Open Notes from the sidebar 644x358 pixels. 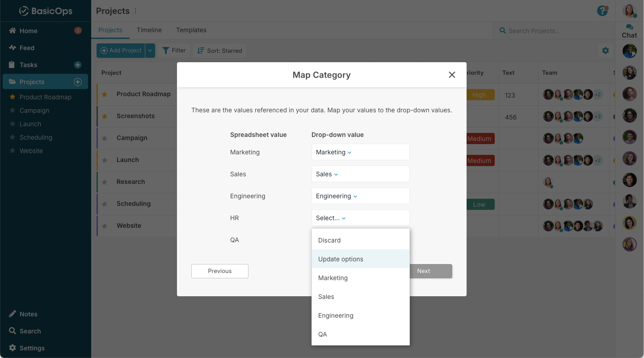(29, 314)
